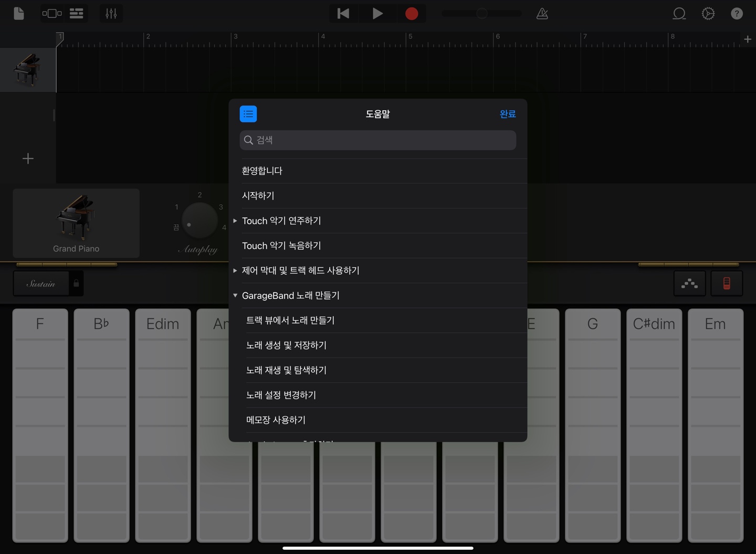Play the G chord strip
756x554 pixels.
(x=593, y=425)
